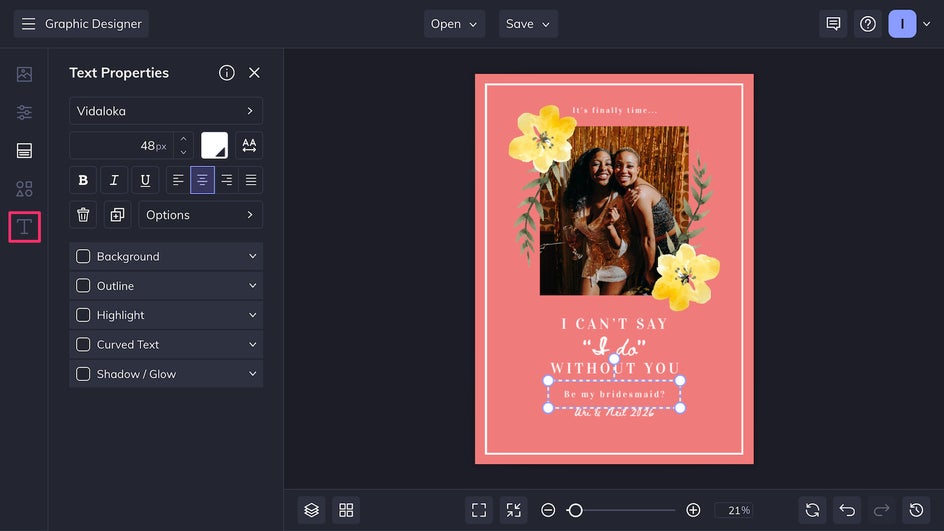Open the feedback comments icon
The image size is (944, 531).
(x=833, y=24)
